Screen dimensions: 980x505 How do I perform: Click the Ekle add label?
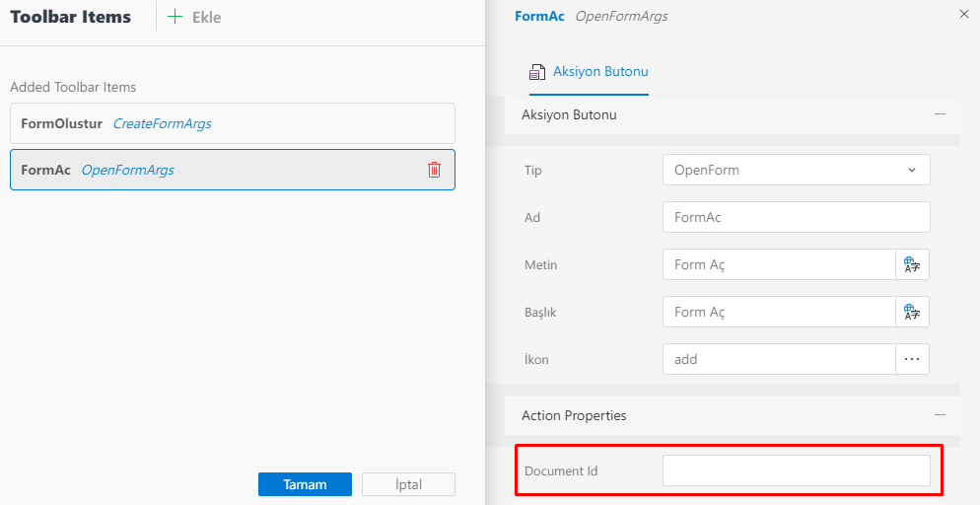tap(206, 17)
